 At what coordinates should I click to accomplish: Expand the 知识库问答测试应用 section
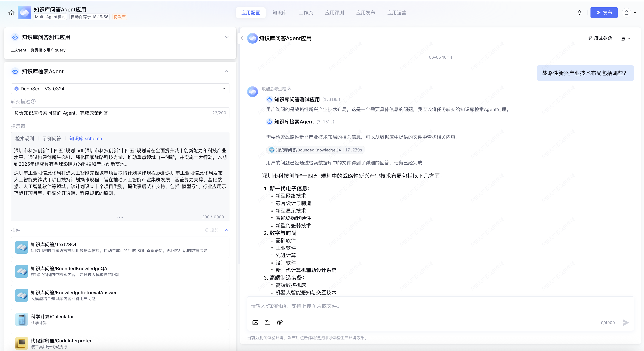point(226,37)
